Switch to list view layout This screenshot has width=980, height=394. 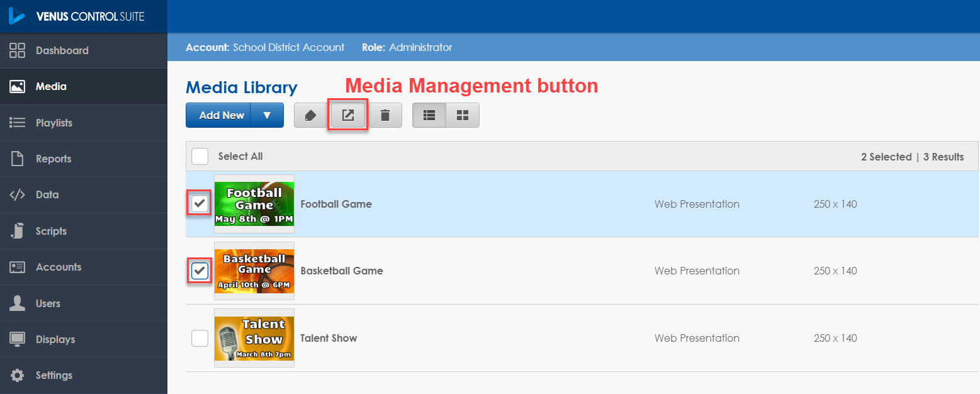pyautogui.click(x=429, y=115)
